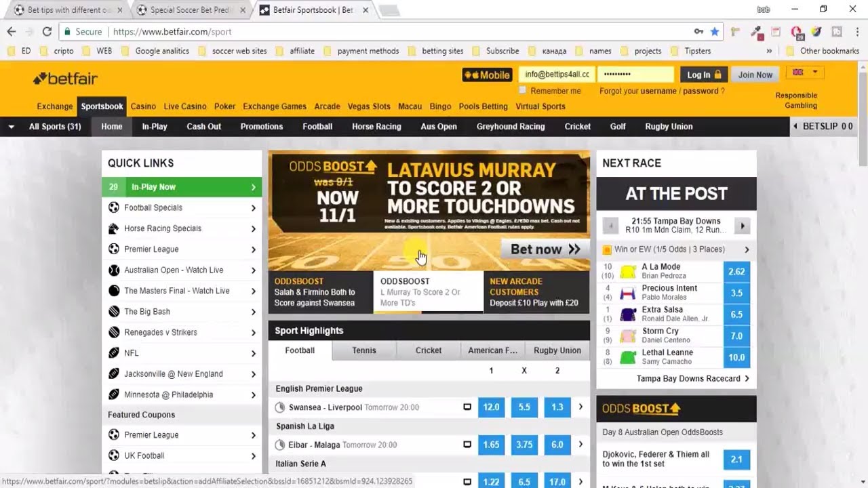Click the Swansea - Liverpool clock icon

[280, 407]
